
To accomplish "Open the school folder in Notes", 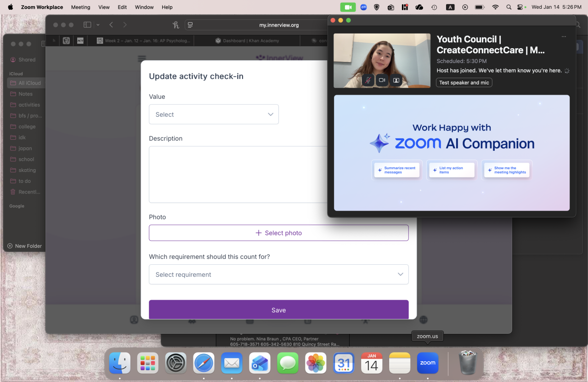I will click(26, 160).
